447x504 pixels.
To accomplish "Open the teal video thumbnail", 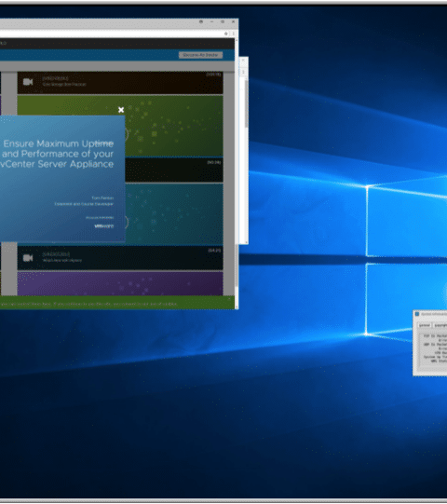I will click(174, 213).
